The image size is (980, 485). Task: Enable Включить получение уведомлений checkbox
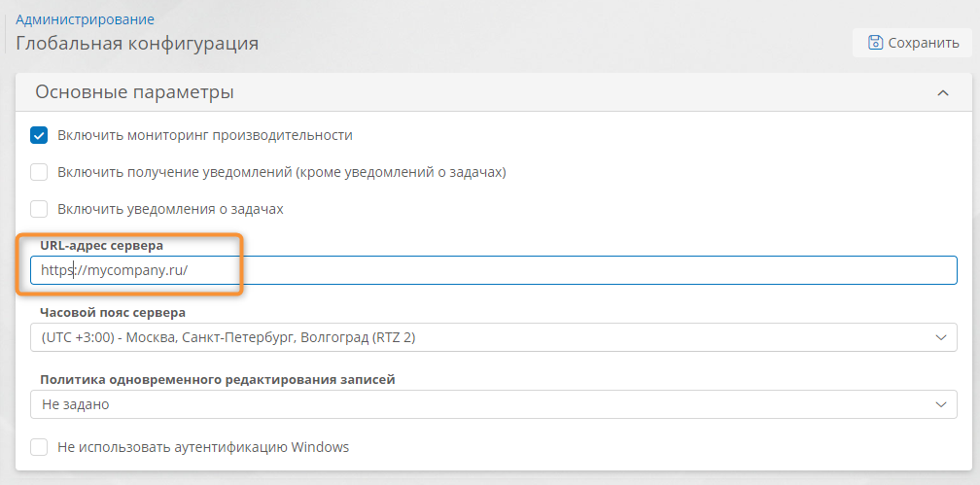pos(39,172)
